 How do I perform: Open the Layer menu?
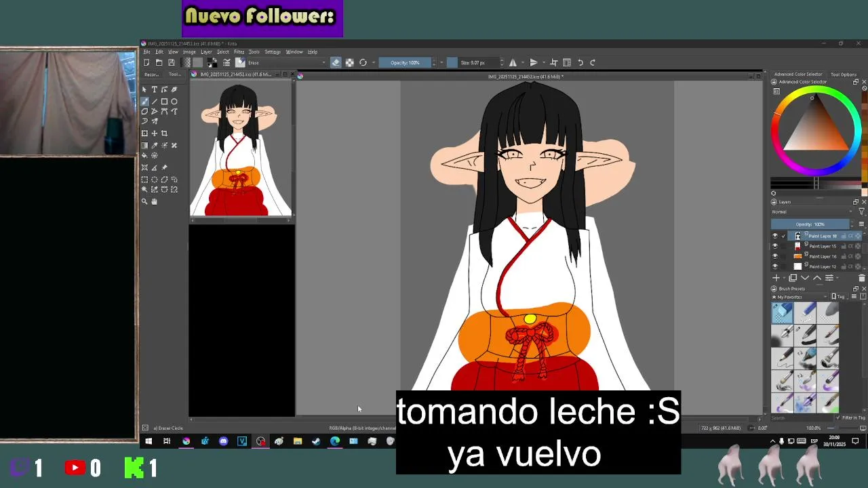pyautogui.click(x=206, y=52)
